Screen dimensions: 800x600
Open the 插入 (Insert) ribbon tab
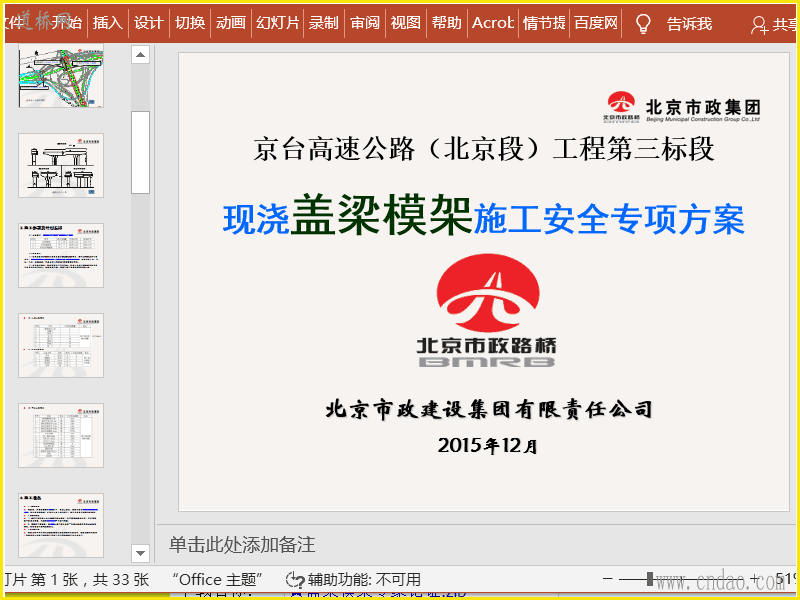point(108,23)
